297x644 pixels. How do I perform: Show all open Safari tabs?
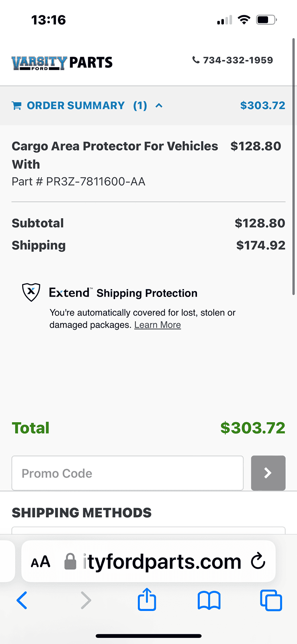(271, 601)
